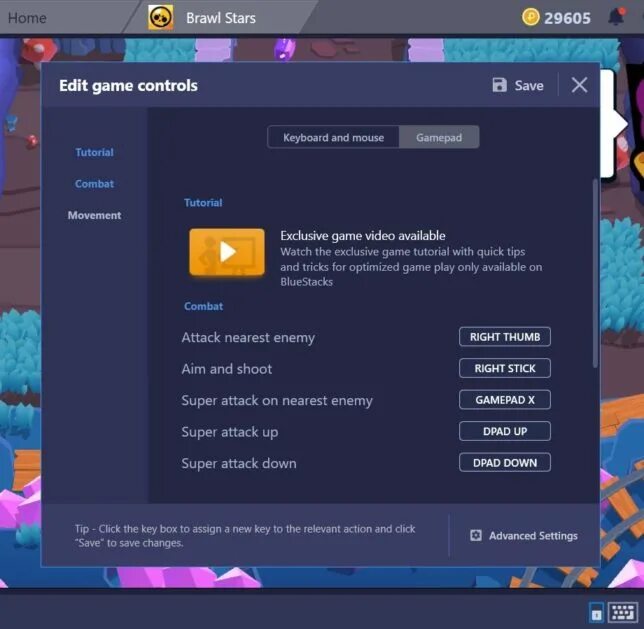The image size is (644, 629).
Task: Open keyboard controls icon in bottom bar
Action: pyautogui.click(x=623, y=613)
